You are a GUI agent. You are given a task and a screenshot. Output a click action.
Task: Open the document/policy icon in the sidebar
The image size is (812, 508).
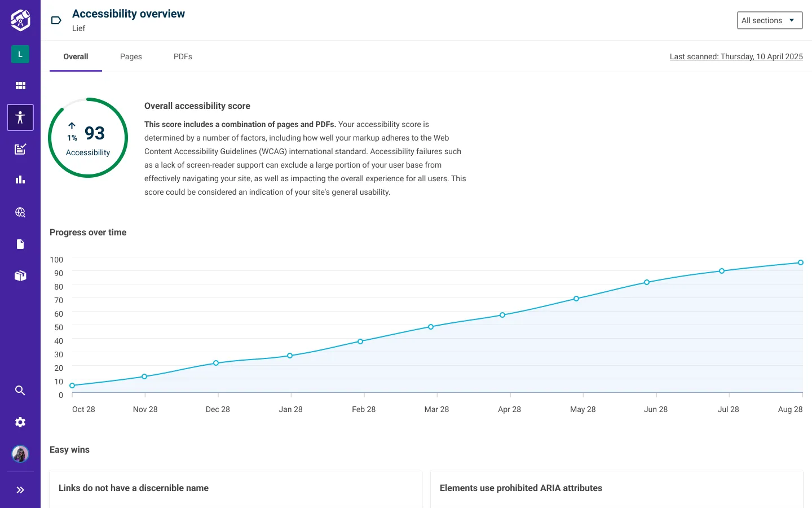pos(20,244)
